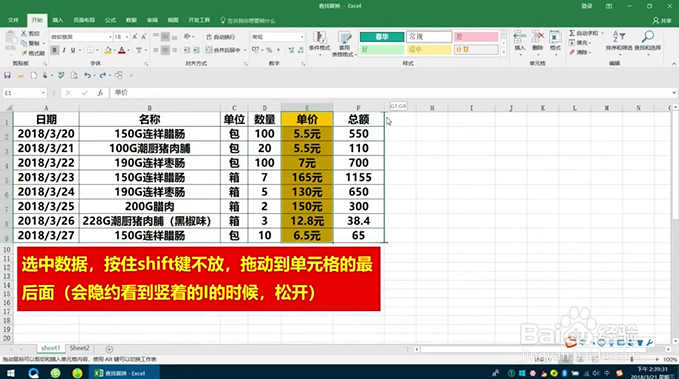The width and height of the screenshot is (679, 379).
Task: Apply the green cell style swatch
Action: (382, 37)
